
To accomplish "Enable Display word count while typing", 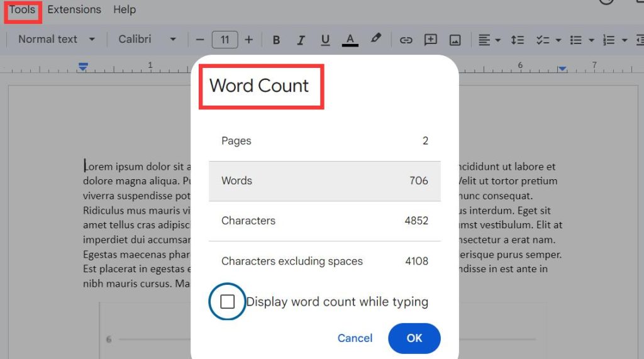I will coord(228,302).
